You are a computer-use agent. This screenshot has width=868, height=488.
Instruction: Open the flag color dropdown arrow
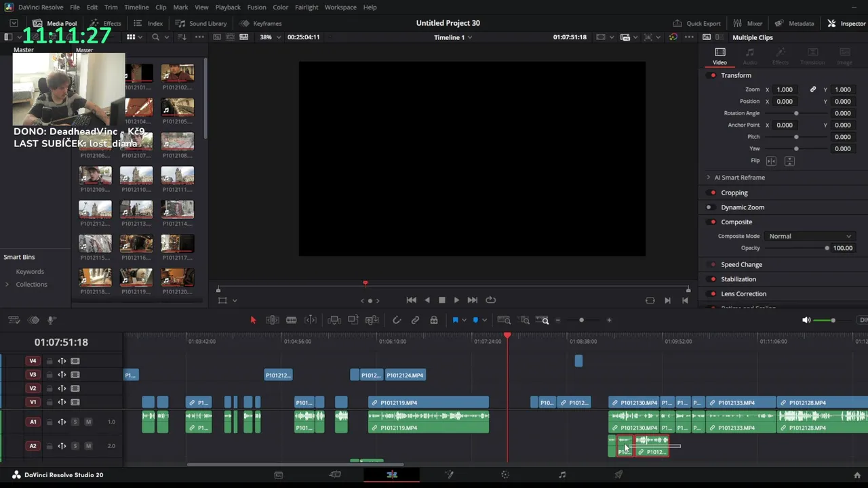(x=464, y=321)
